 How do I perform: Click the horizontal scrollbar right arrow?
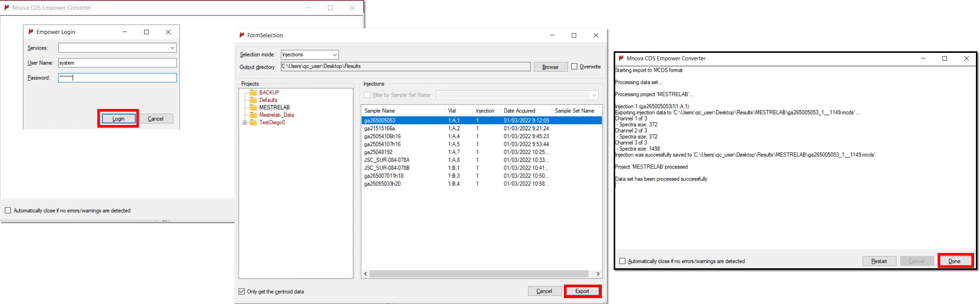(x=598, y=273)
